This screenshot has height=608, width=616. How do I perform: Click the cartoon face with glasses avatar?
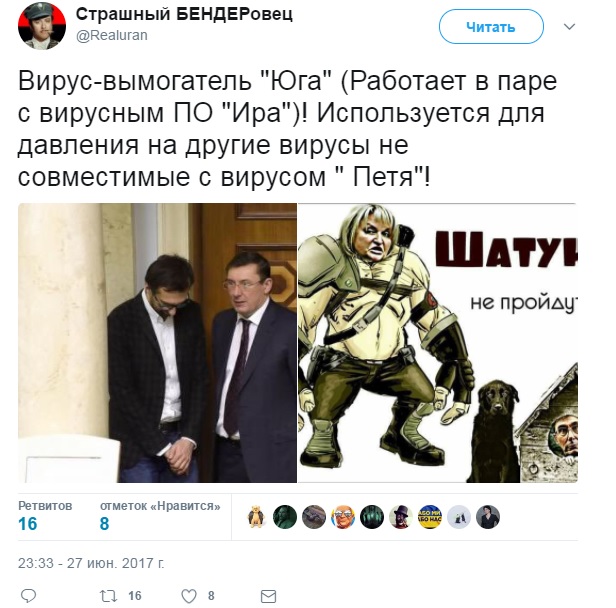pyautogui.click(x=343, y=516)
